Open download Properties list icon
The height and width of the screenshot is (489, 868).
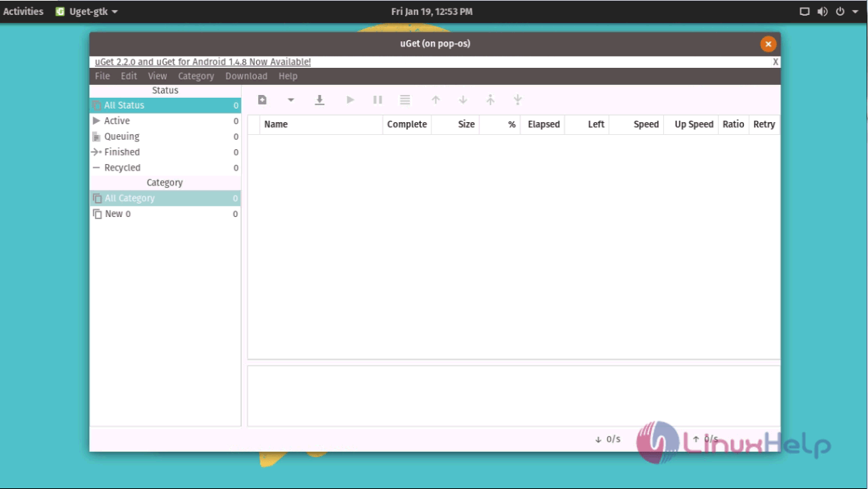tap(405, 100)
